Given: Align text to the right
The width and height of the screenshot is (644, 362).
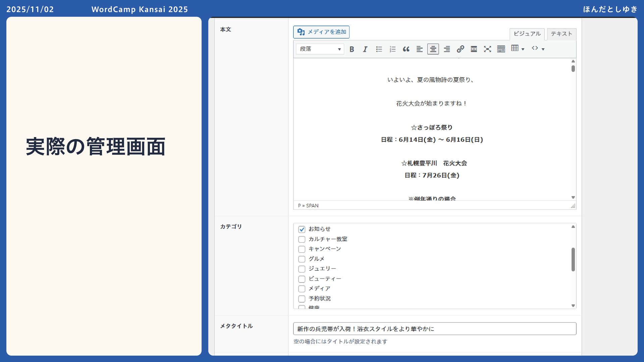Looking at the screenshot, I should [447, 49].
